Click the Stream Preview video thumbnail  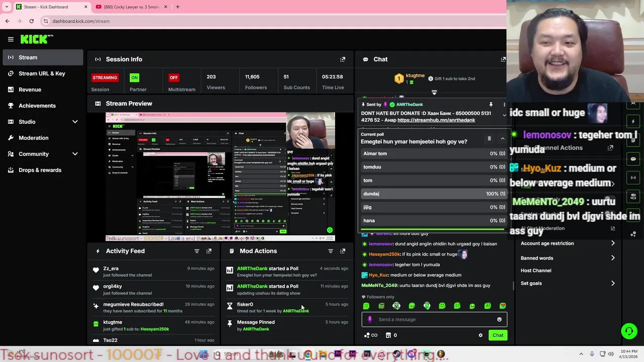click(x=220, y=177)
